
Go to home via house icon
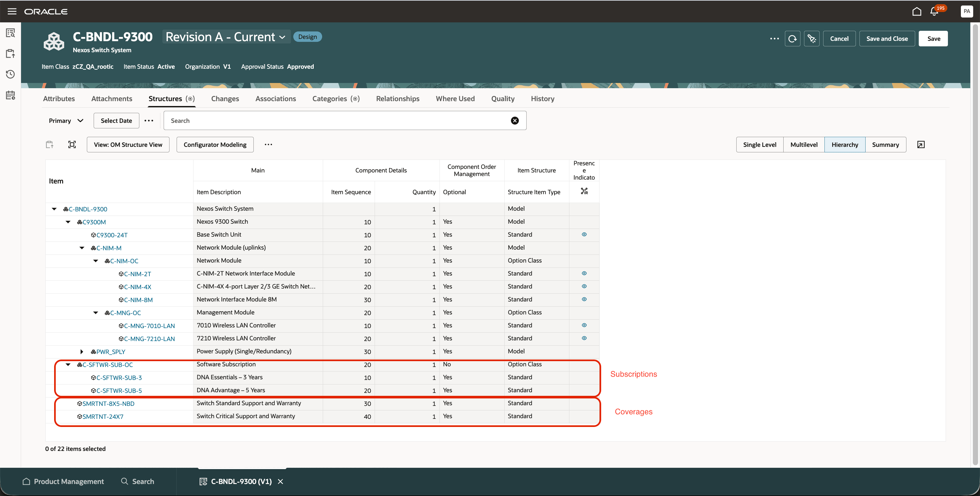point(916,11)
